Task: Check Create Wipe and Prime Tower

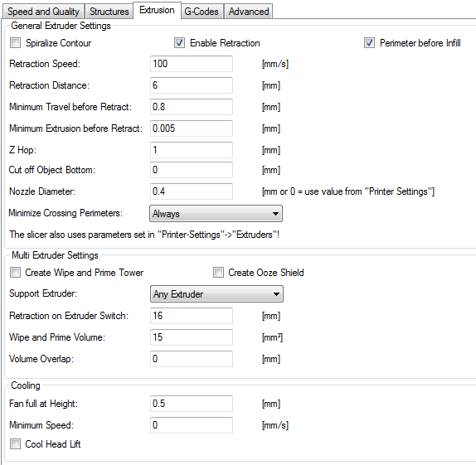Action: point(15,272)
